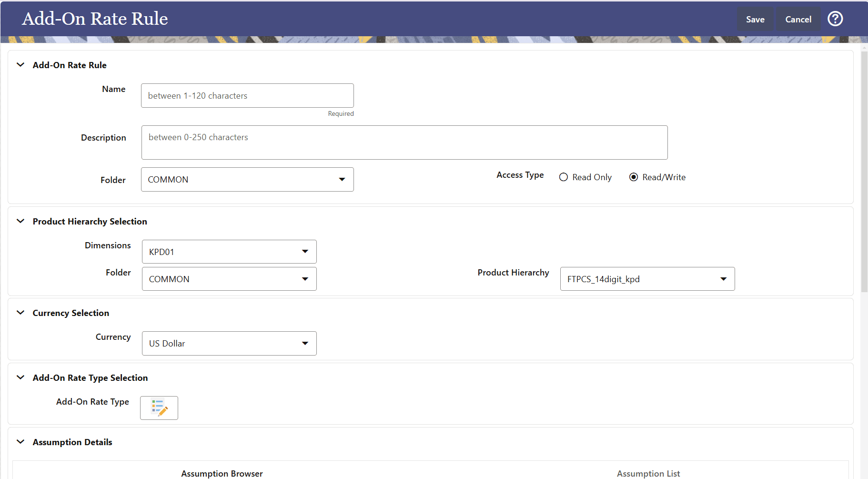Select the Read Only access type

pyautogui.click(x=563, y=177)
